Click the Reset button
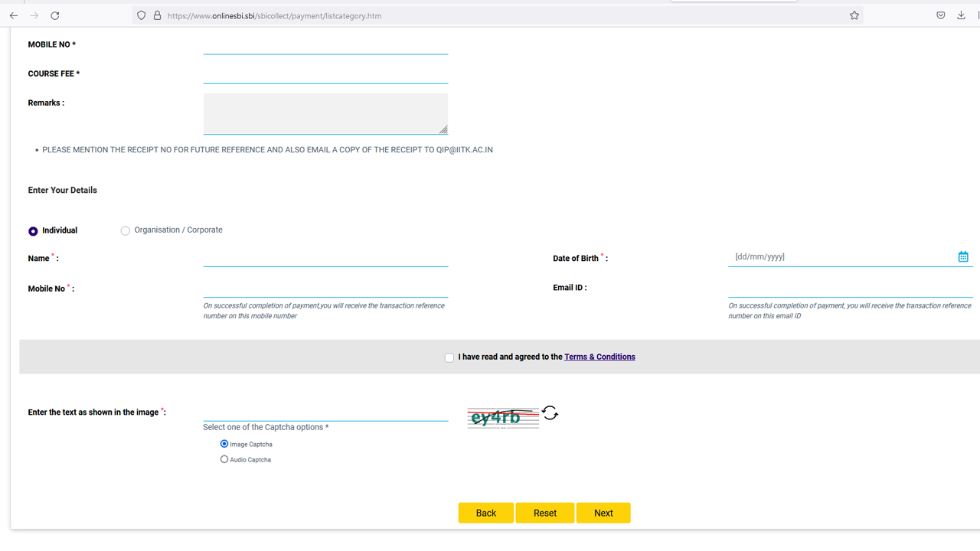980x551 pixels. tap(544, 513)
